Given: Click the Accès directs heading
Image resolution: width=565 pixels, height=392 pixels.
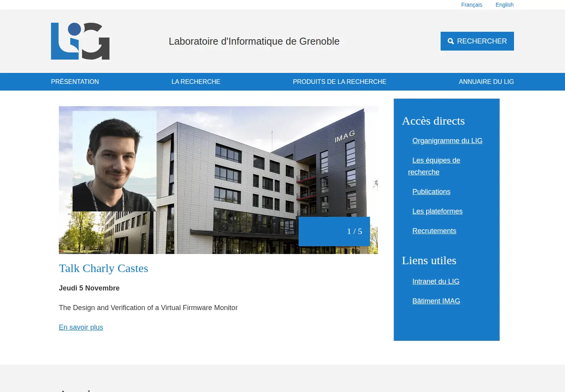Looking at the screenshot, I should pos(433,121).
